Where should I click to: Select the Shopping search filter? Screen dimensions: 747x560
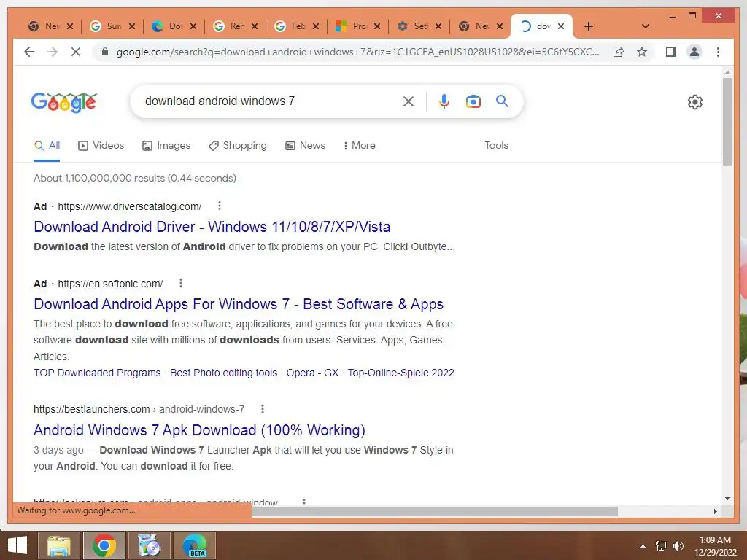(238, 146)
